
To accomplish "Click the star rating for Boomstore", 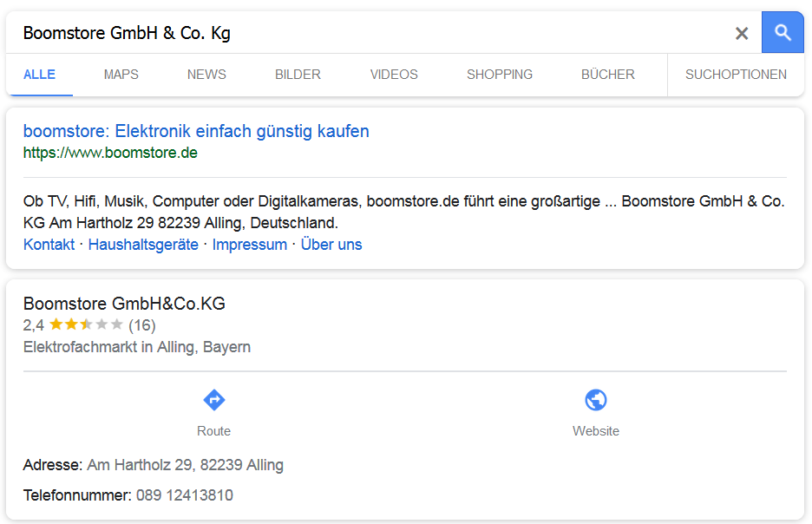I will point(86,325).
